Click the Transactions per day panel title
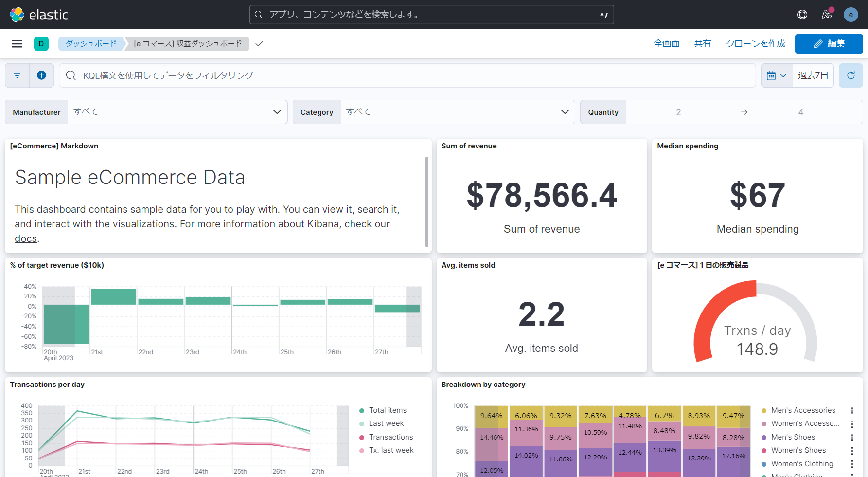This screenshot has height=477, width=868. [47, 385]
